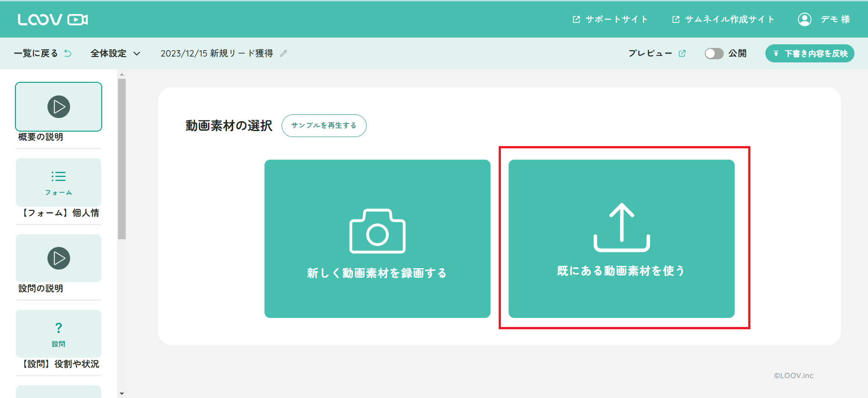Click サンプルを再生する button

(324, 126)
